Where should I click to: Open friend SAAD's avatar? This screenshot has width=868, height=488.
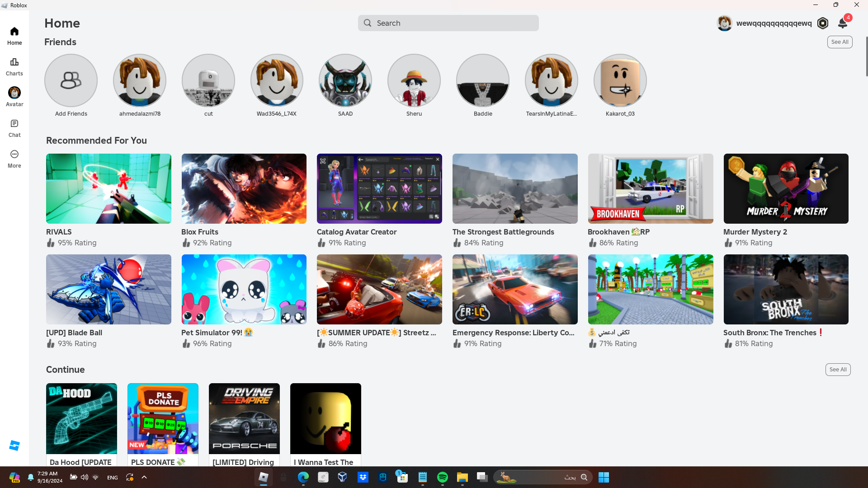pyautogui.click(x=345, y=80)
